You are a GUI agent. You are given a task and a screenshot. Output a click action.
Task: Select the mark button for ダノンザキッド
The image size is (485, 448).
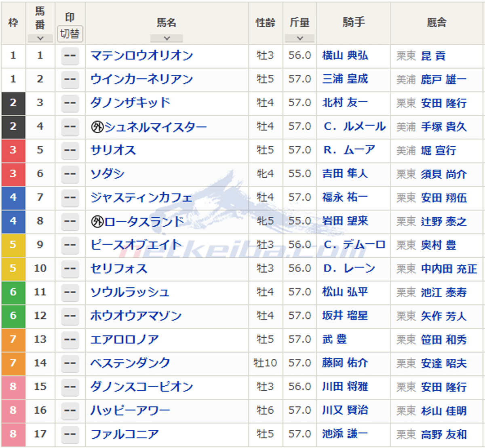click(x=70, y=103)
